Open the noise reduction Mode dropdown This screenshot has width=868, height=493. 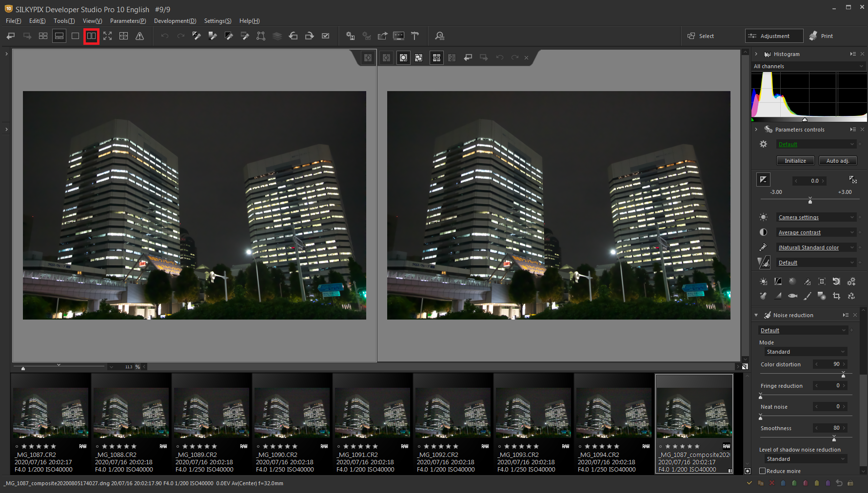point(806,352)
